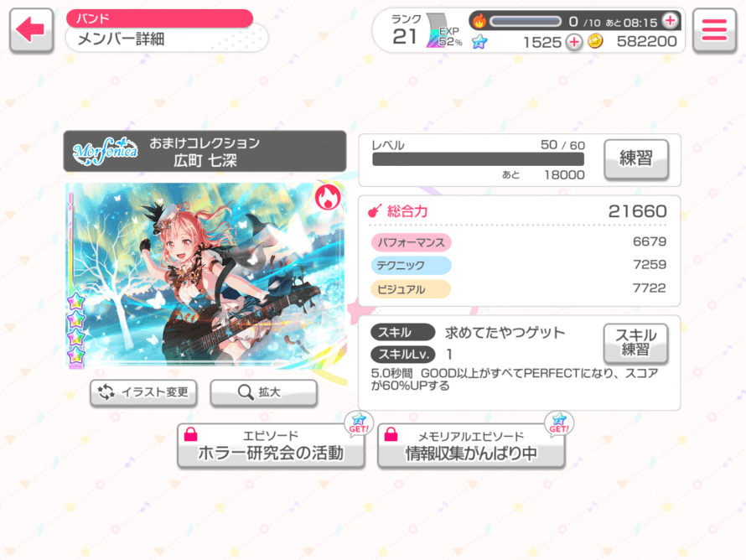This screenshot has width=746, height=560.
Task: Tap the pink back arrow button
Action: [x=31, y=30]
